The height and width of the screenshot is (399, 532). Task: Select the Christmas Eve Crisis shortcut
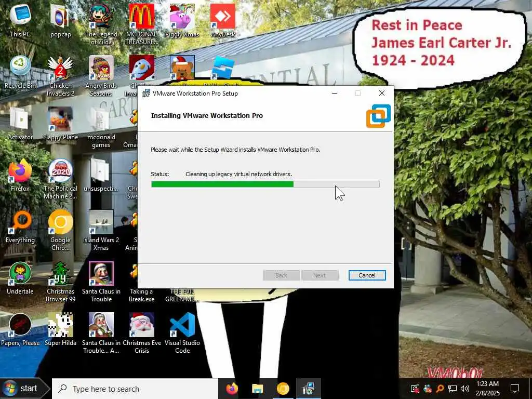(x=141, y=334)
